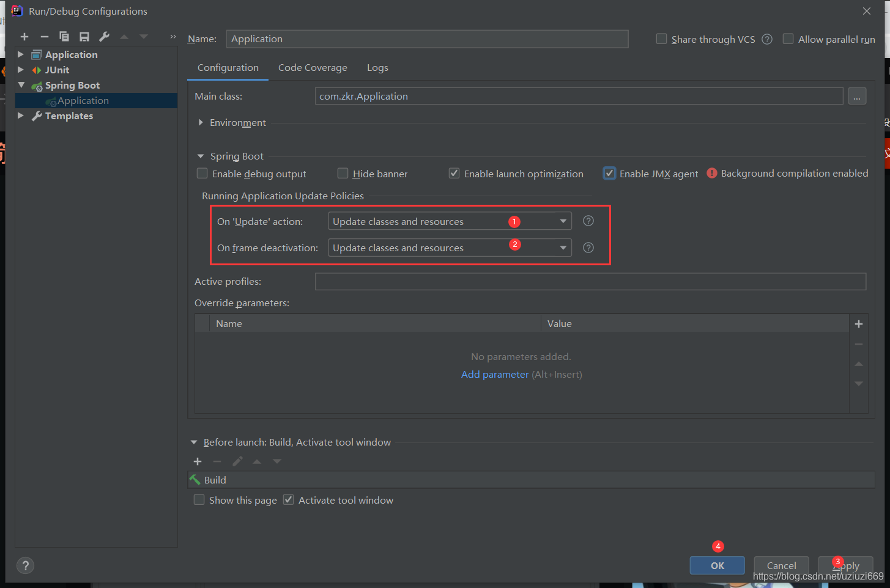The width and height of the screenshot is (890, 588).
Task: Click Main class input field
Action: pos(579,96)
